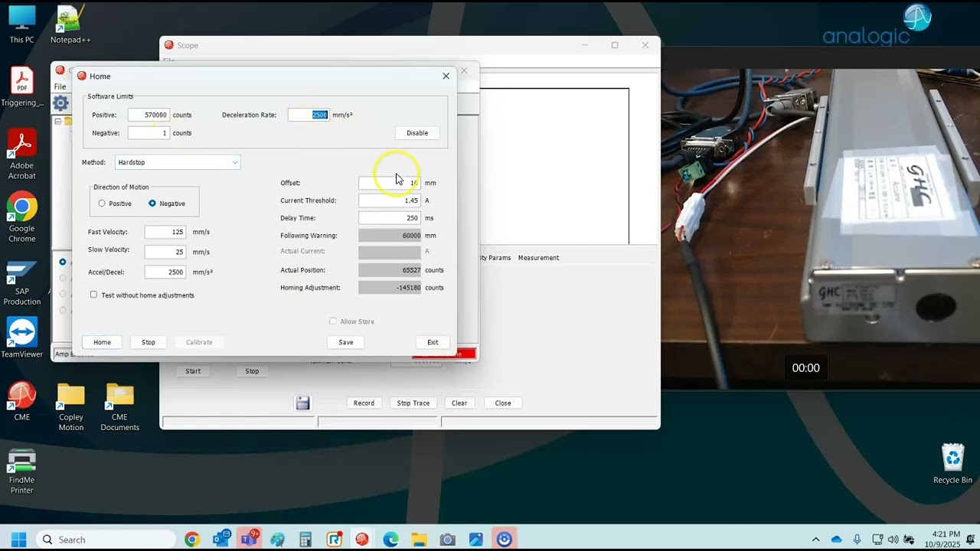
Task: Open FindMe Printer desktop shortcut
Action: coord(21,471)
